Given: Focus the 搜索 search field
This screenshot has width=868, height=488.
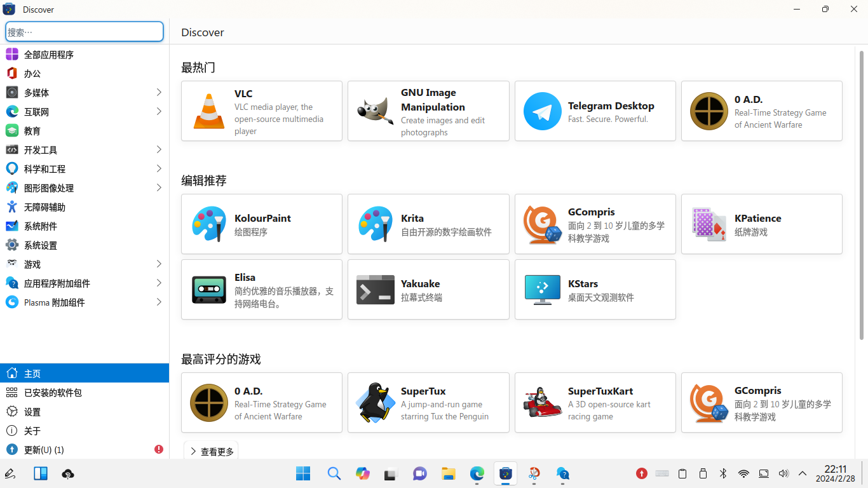Looking at the screenshot, I should pos(85,32).
